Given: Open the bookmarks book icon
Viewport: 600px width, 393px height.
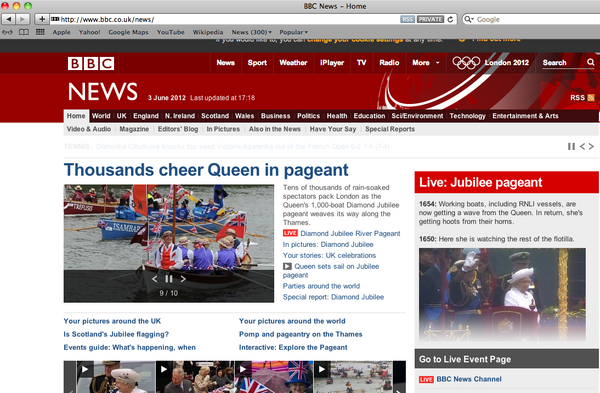Looking at the screenshot, I should (x=24, y=32).
